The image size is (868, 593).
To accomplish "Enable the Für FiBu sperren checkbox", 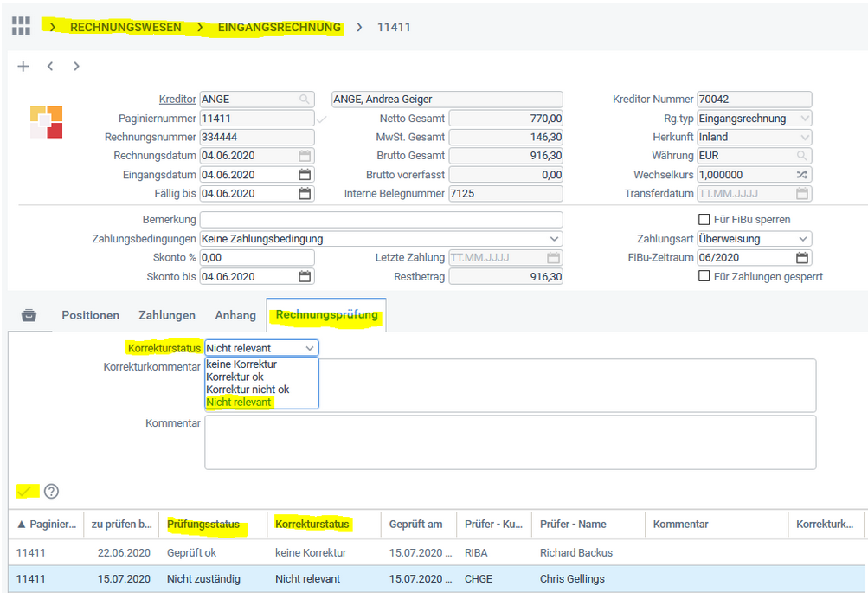I will pyautogui.click(x=704, y=220).
